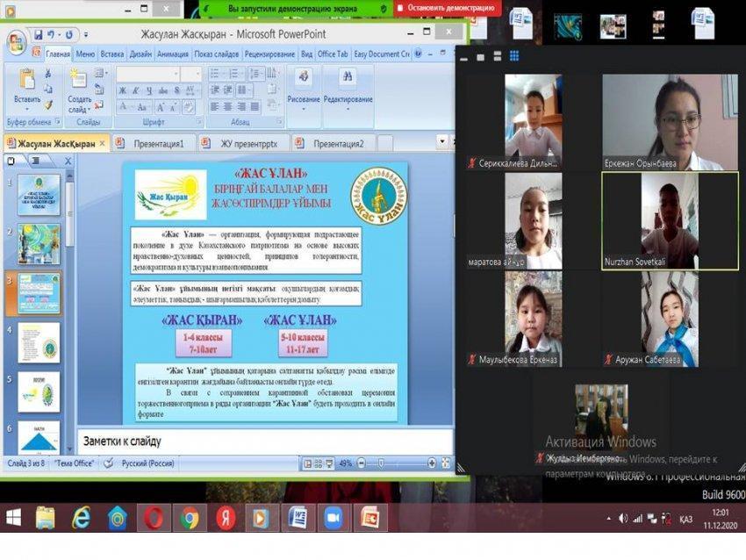The height and width of the screenshot is (560, 746).
Task: Open the font size combo box
Action: tap(191, 74)
